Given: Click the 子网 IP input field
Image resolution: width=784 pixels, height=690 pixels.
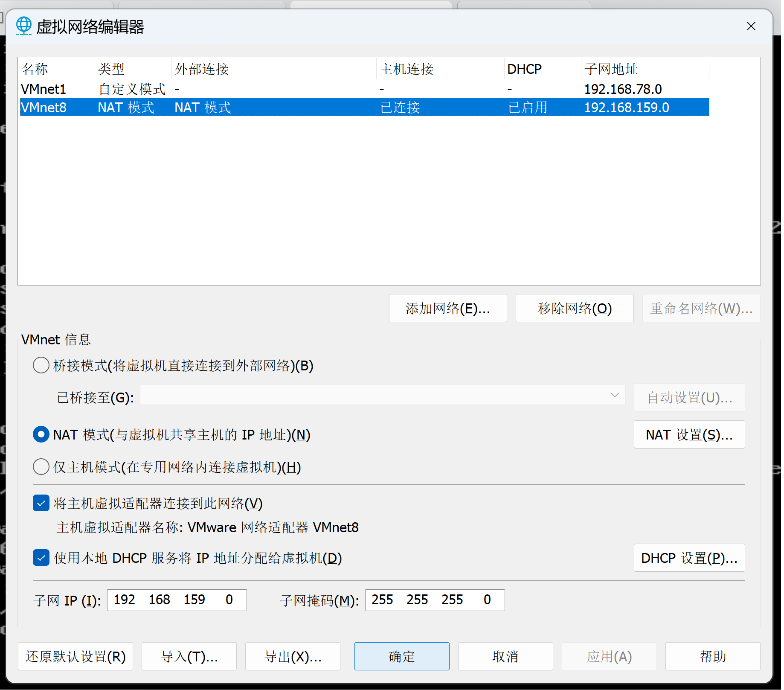Looking at the screenshot, I should pyautogui.click(x=177, y=600).
